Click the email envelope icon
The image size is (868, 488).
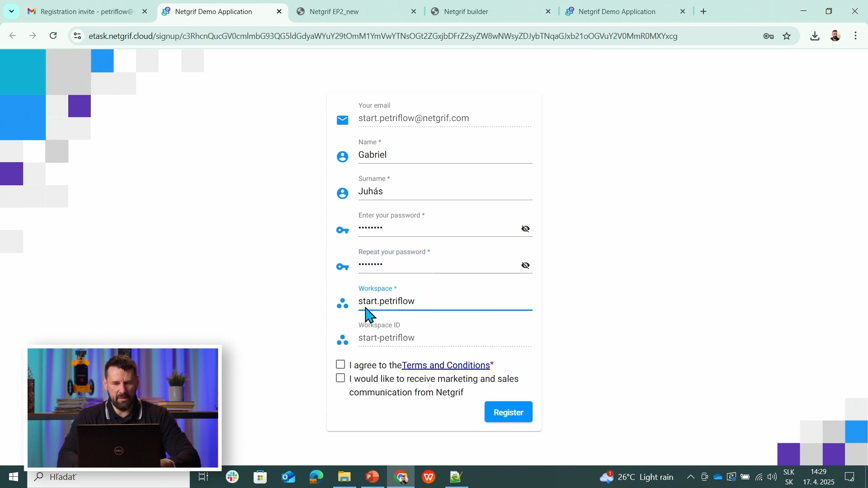(342, 120)
